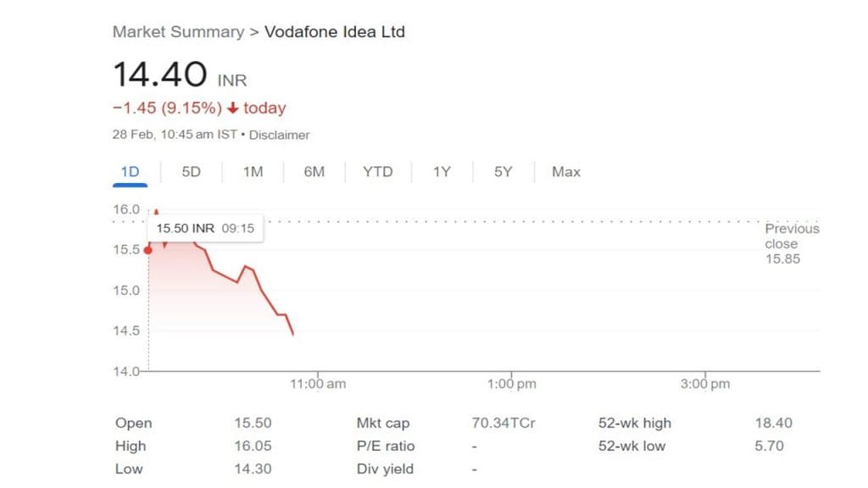Click the Previous close 15.85 label
The image size is (868, 488).
coord(791,243)
